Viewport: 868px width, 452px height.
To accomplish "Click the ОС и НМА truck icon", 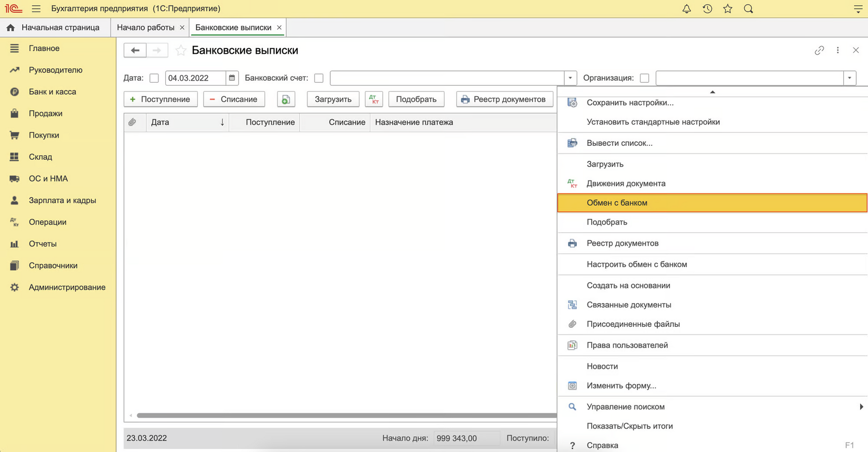I will 14,178.
